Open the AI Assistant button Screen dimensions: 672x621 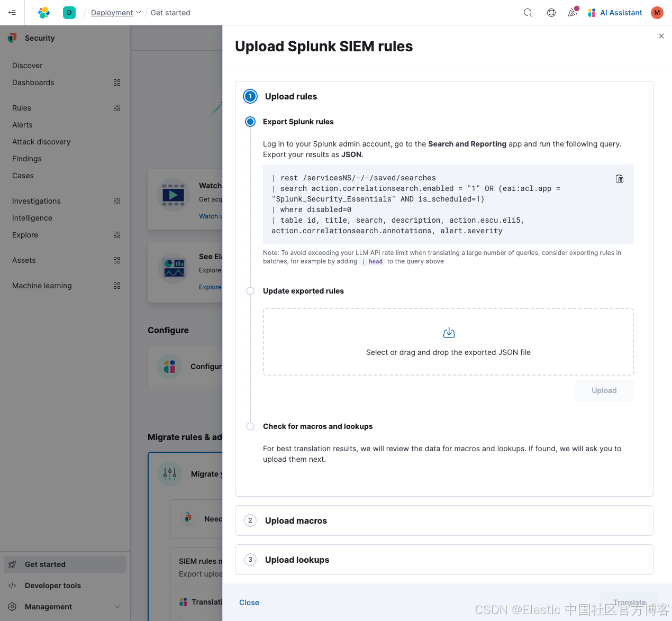[x=615, y=13]
